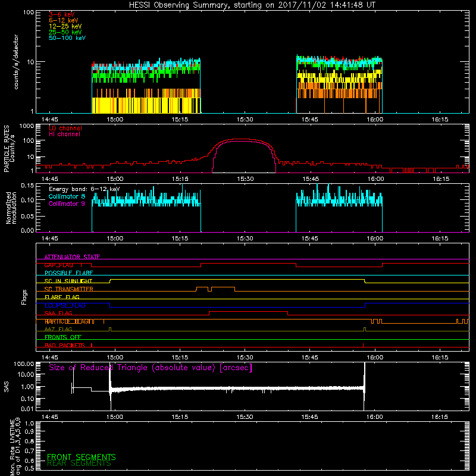This screenshot has width=476, height=476.
Task: Select the "3-6 keV" legend label
Action: 62,14
